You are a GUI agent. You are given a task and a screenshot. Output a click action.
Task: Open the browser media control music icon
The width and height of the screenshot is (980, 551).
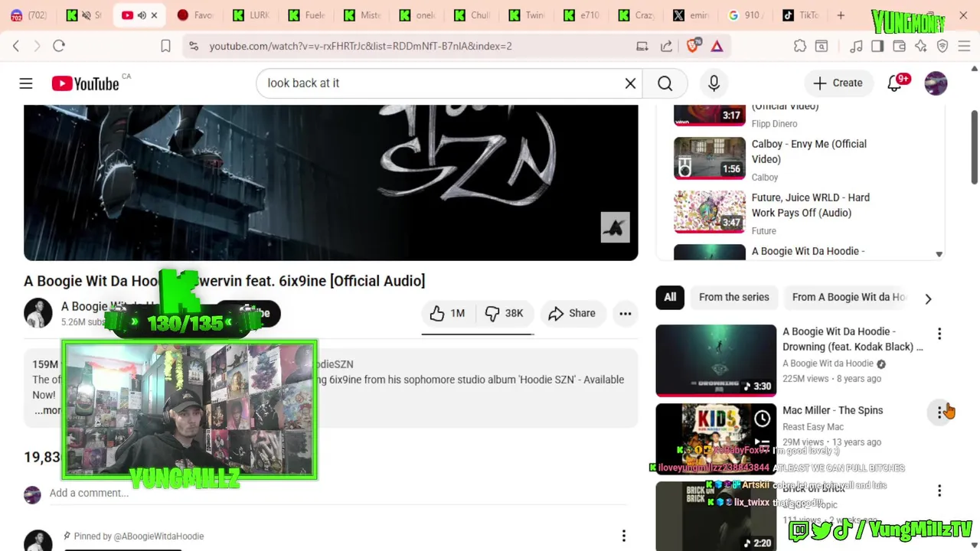coord(857,46)
